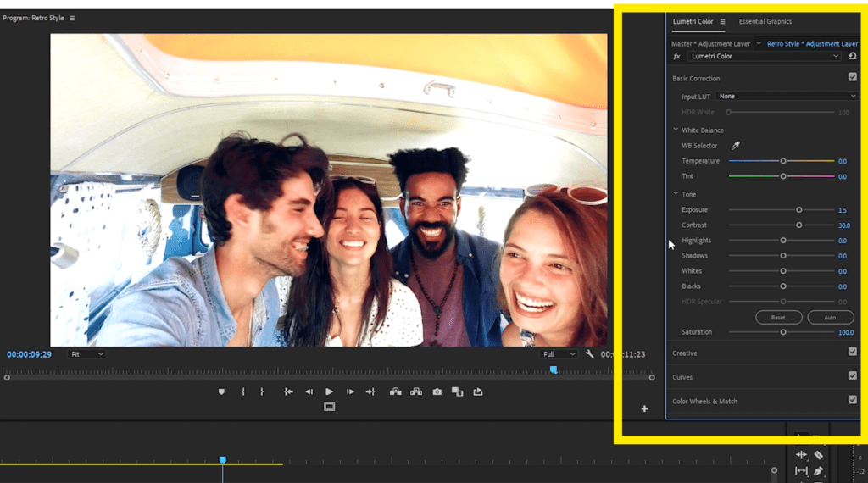Open Lumetri Color panel menu icon
Screen dimensions: 868x483
[722, 21]
